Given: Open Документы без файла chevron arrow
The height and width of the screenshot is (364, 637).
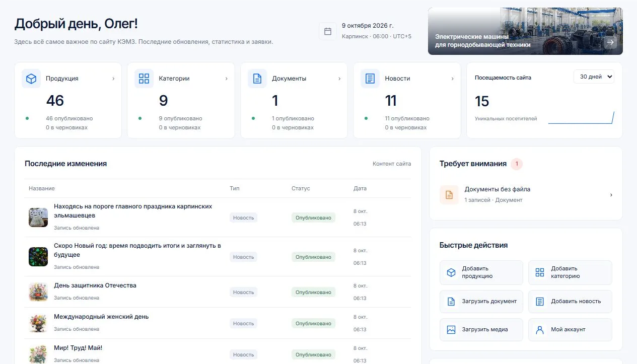Looking at the screenshot, I should [611, 195].
